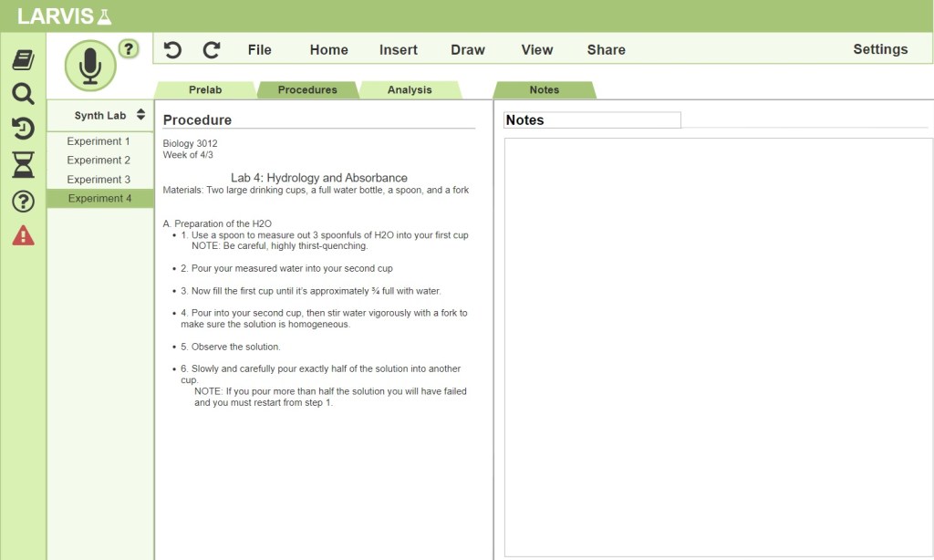Switch to the Prelab tab
Screen dimensions: 934x560
(205, 90)
